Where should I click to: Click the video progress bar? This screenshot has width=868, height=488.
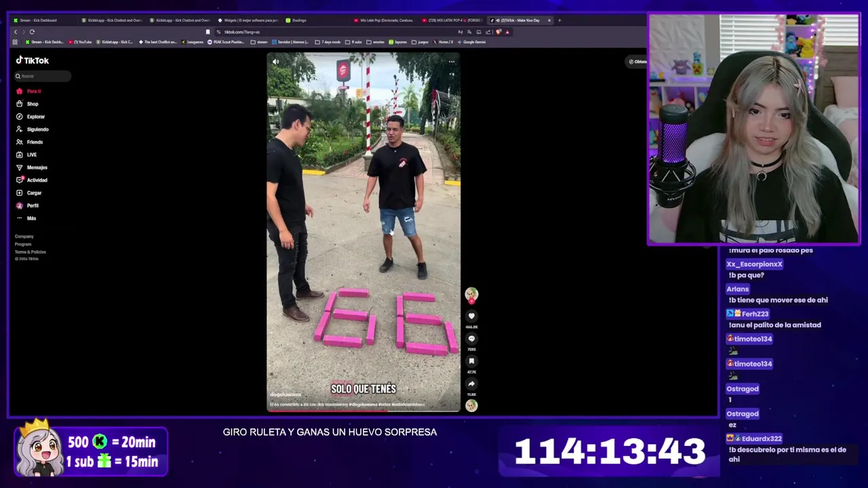point(363,410)
